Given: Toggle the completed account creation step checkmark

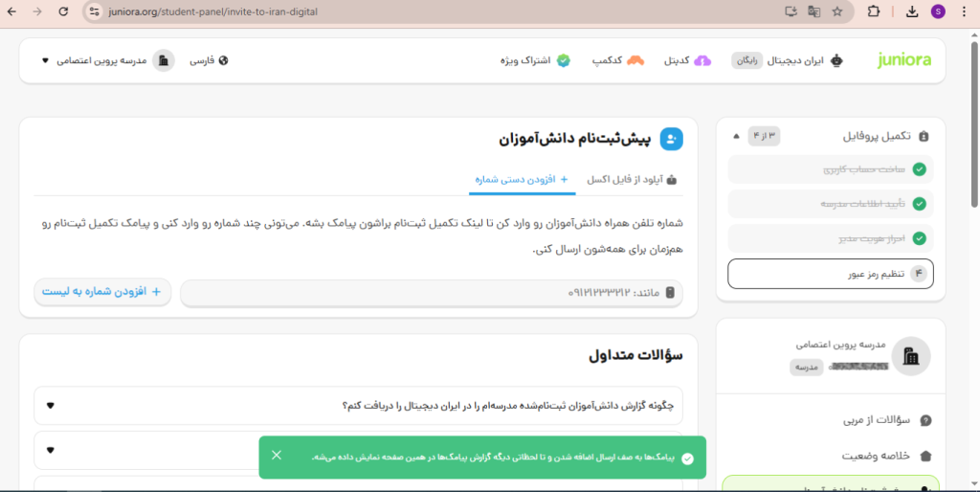Looking at the screenshot, I should [919, 169].
